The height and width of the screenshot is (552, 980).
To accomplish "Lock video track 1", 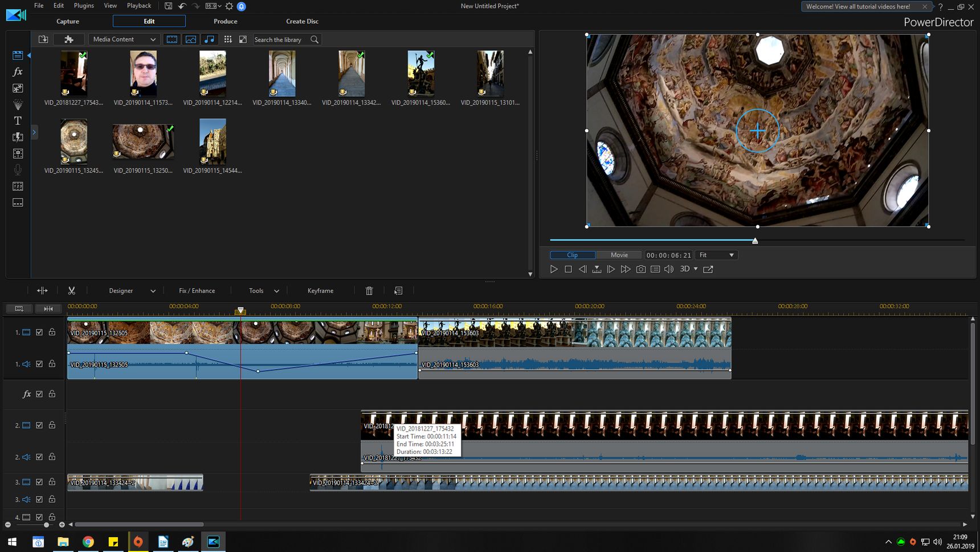I will point(52,332).
